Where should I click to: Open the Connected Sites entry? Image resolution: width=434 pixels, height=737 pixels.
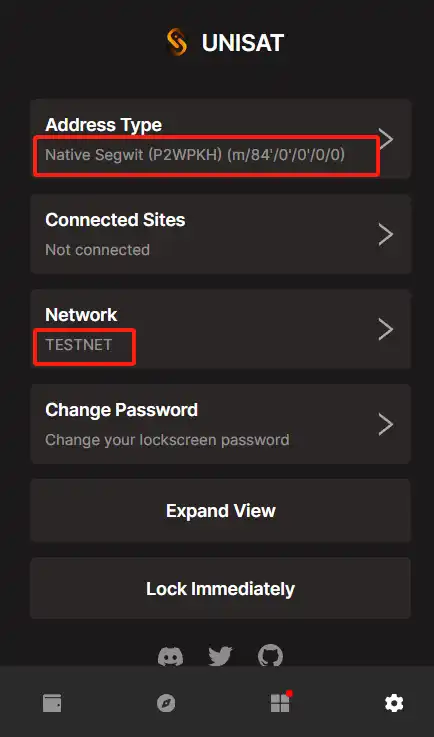(x=221, y=234)
